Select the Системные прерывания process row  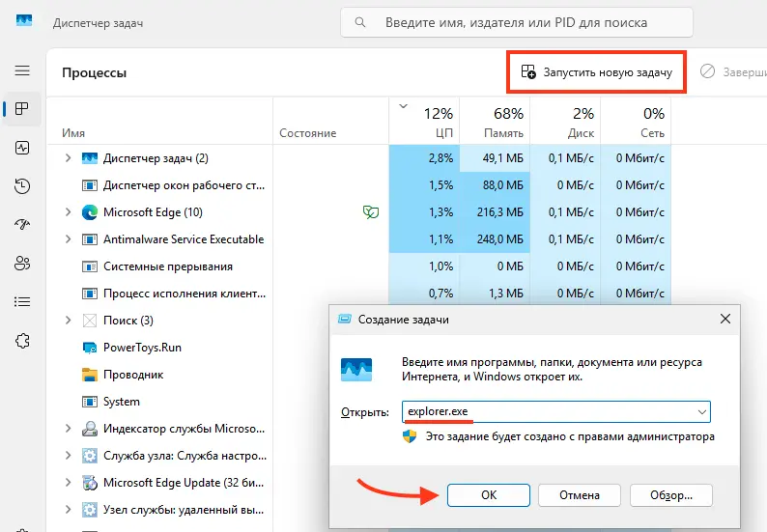pos(358,266)
